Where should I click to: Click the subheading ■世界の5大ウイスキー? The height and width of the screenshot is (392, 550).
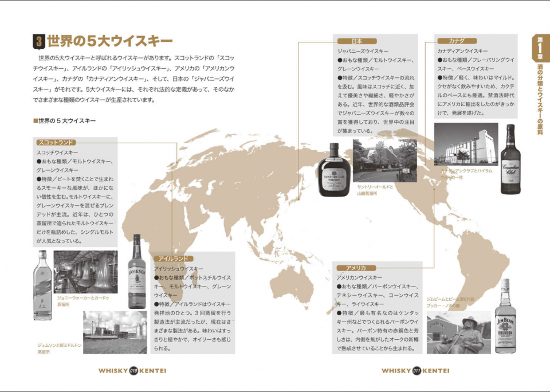[65, 121]
